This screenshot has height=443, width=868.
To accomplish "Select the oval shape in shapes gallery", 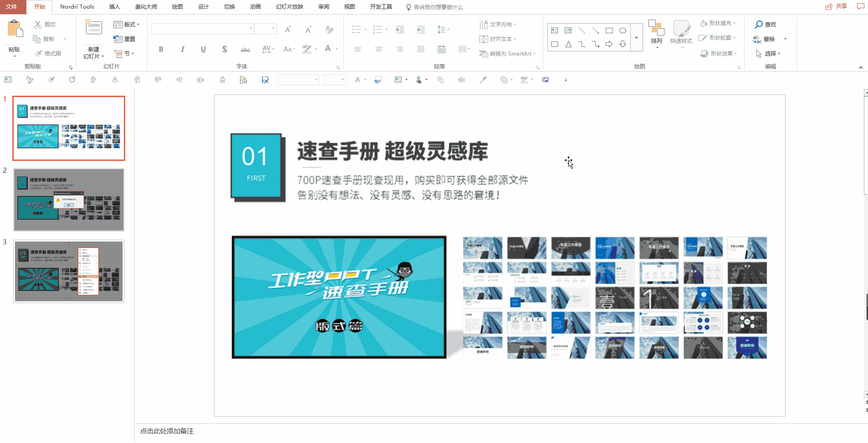I will click(623, 31).
